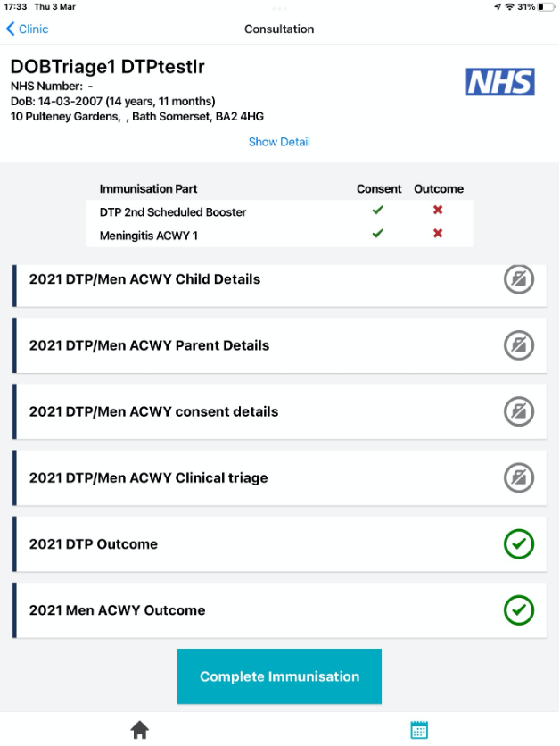Image resolution: width=560 pixels, height=746 pixels.
Task: Tap disabled edit icon for consent details
Action: coord(518,411)
